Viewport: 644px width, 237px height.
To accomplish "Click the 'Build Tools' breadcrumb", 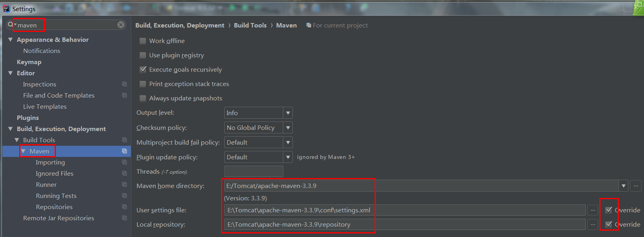I will tap(250, 25).
